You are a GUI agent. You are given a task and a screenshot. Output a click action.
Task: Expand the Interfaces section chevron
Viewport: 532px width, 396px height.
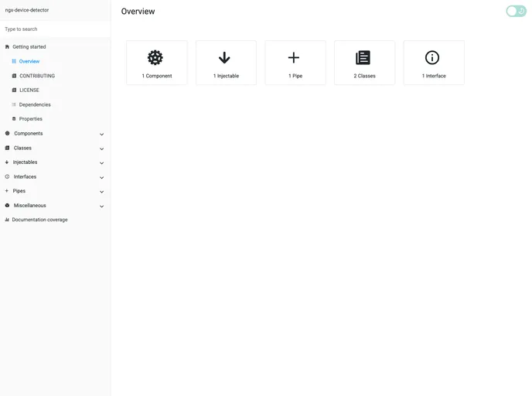(x=101, y=178)
